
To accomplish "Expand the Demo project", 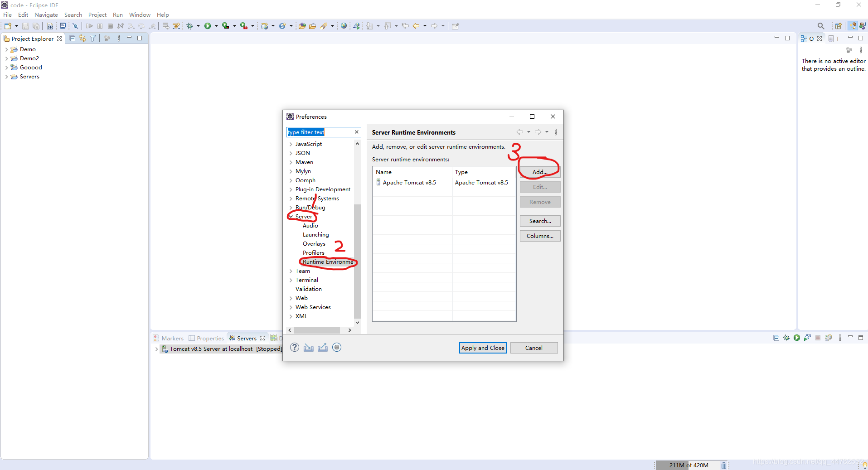I will tap(6, 49).
